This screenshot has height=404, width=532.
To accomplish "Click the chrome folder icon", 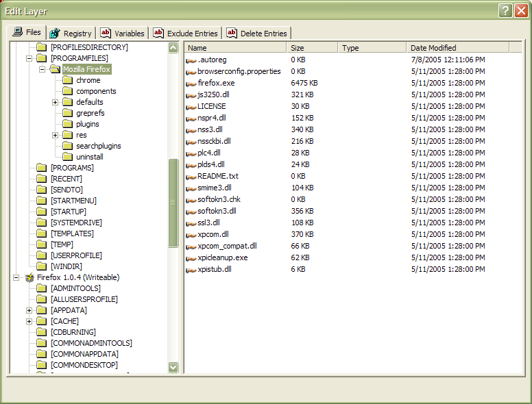I will click(67, 80).
